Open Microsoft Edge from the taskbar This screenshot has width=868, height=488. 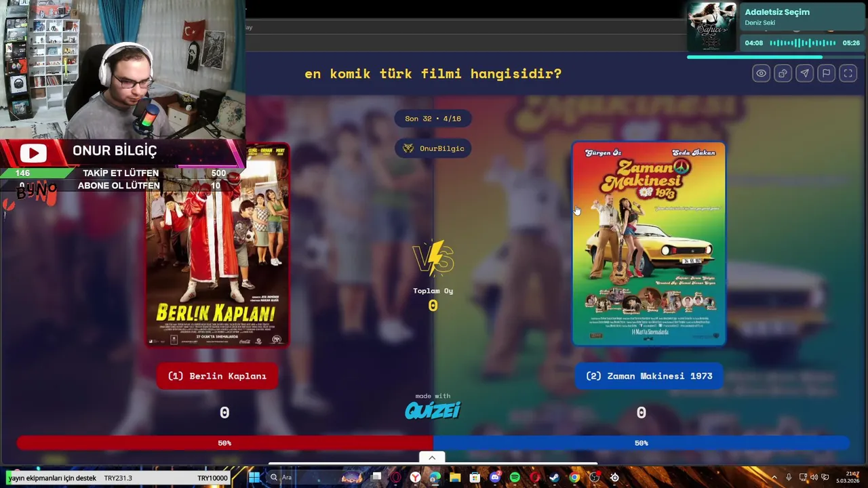(x=435, y=478)
